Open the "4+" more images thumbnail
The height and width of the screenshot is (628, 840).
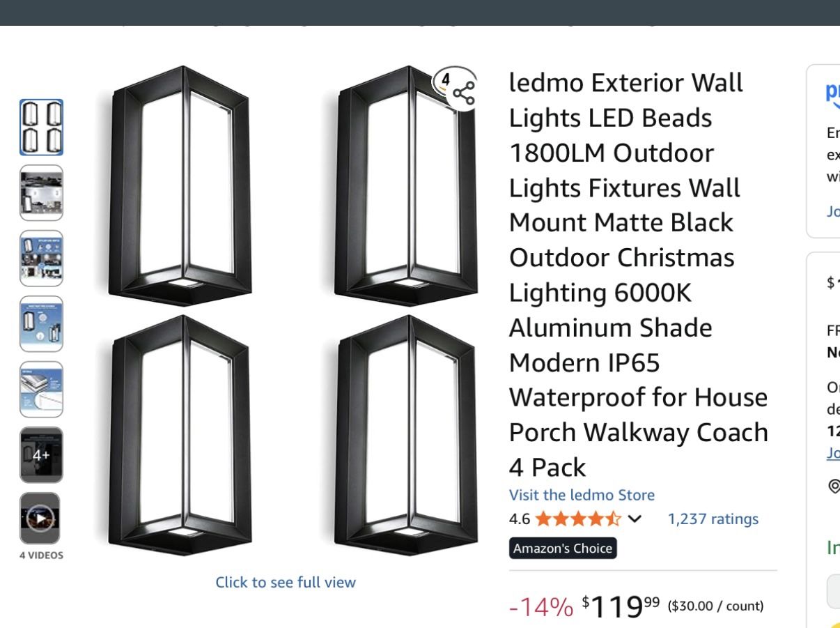coord(42,454)
